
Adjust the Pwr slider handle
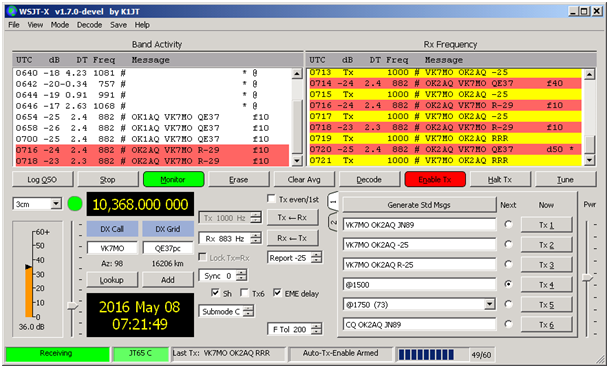[x=587, y=277]
